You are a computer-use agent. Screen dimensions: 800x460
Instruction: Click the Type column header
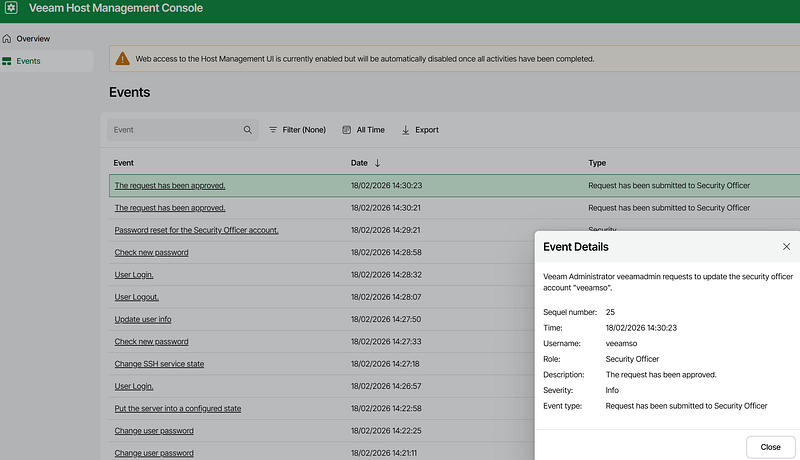pos(597,162)
